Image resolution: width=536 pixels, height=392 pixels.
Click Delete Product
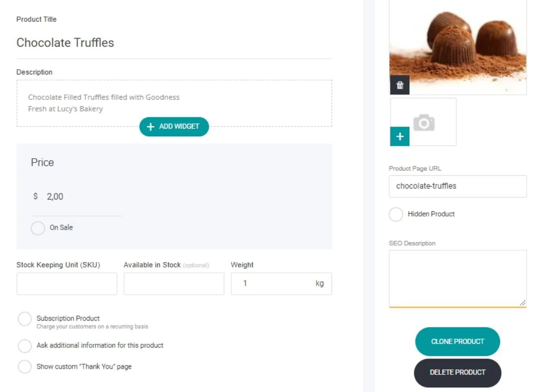457,372
